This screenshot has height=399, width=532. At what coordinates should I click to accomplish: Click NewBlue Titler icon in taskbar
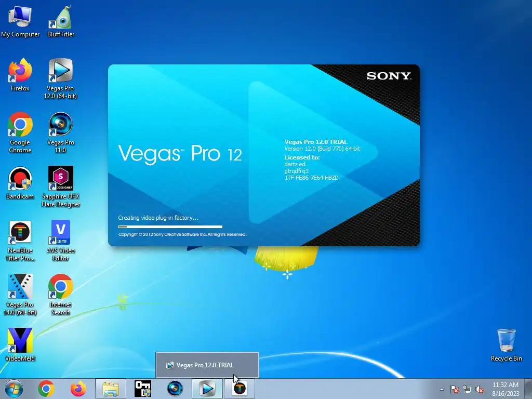[x=240, y=389]
